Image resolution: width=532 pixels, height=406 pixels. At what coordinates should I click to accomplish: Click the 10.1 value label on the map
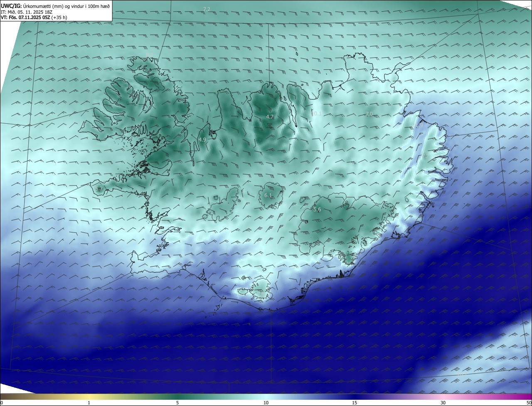point(317,113)
